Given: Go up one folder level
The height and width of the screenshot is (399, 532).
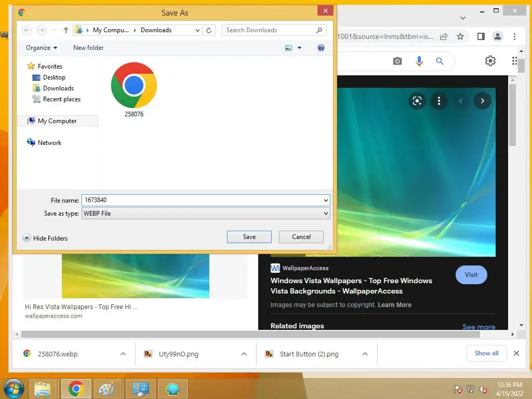Looking at the screenshot, I should 66,30.
